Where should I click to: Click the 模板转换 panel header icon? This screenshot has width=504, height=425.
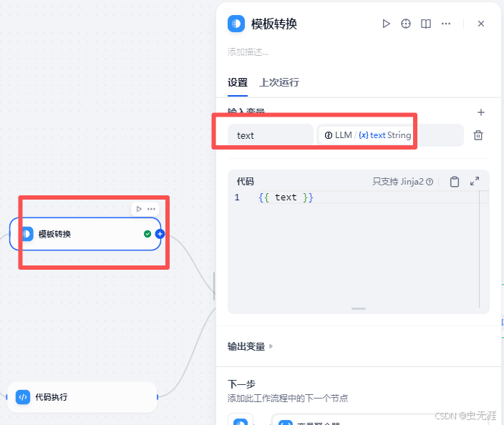pos(236,24)
